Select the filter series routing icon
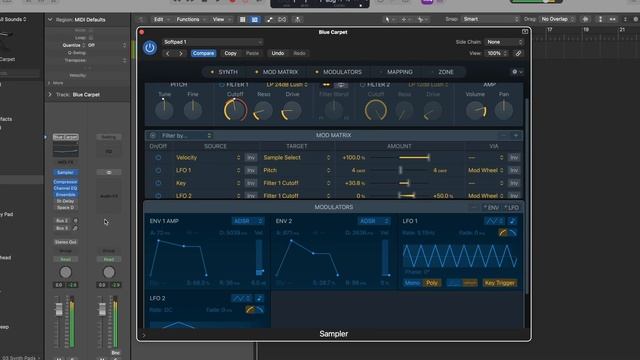Image resolution: width=640 pixels, height=360 pixels. click(327, 84)
